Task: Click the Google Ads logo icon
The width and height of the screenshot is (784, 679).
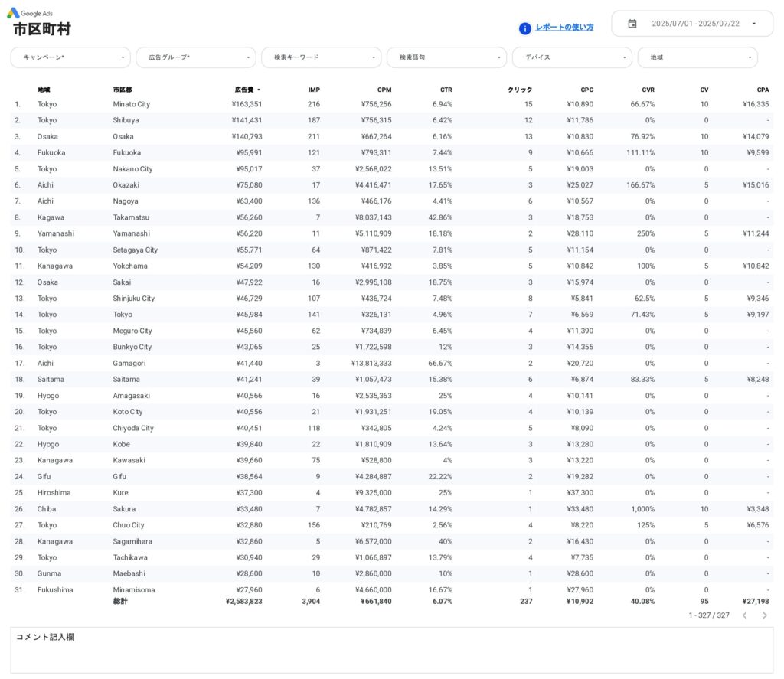Action: [x=14, y=13]
